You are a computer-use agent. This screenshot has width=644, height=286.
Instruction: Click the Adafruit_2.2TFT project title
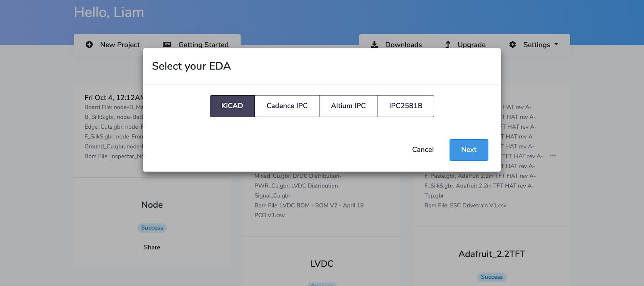click(x=491, y=254)
